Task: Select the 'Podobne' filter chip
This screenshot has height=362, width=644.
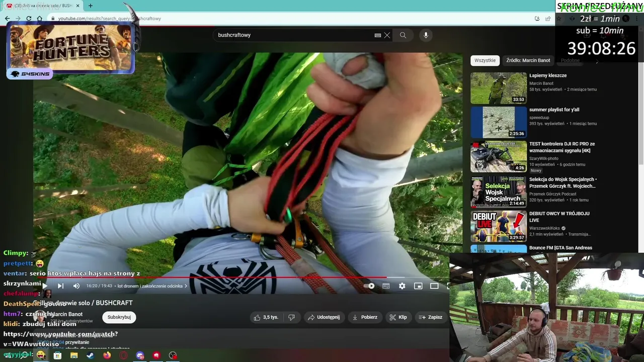Action: (570, 60)
